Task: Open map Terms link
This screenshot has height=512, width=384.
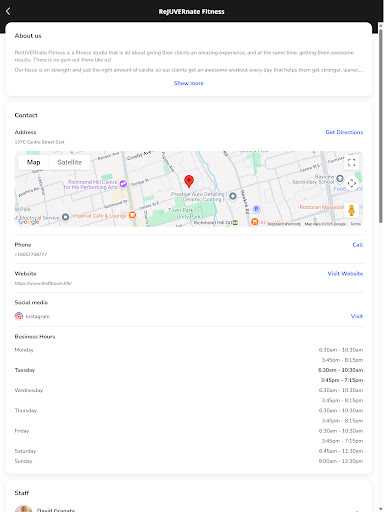Action: click(x=355, y=224)
